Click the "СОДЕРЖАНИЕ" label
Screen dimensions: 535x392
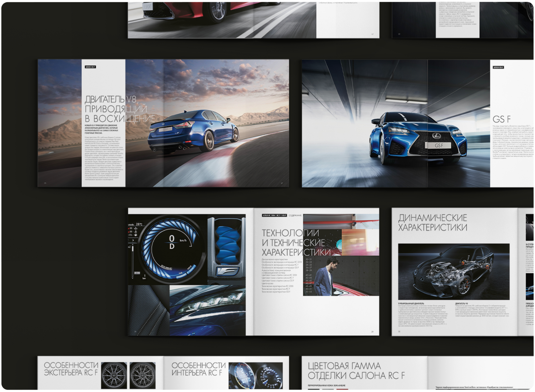click(295, 216)
